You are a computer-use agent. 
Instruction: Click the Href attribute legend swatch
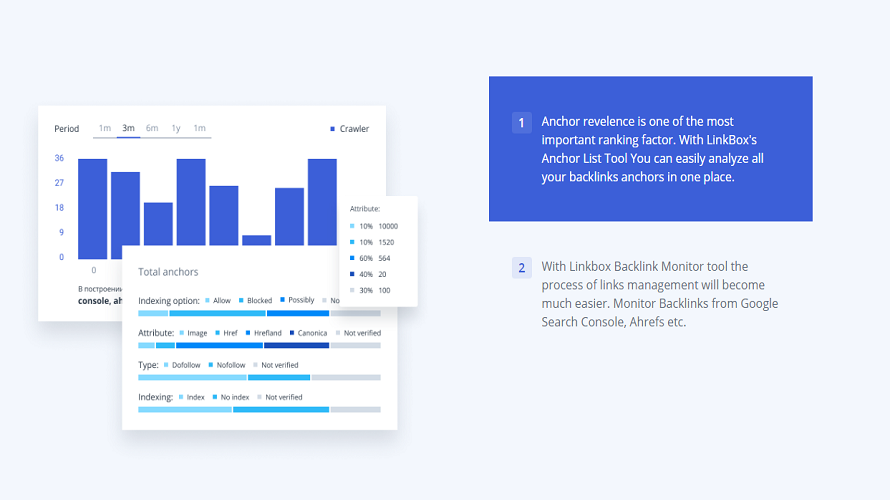click(x=217, y=333)
